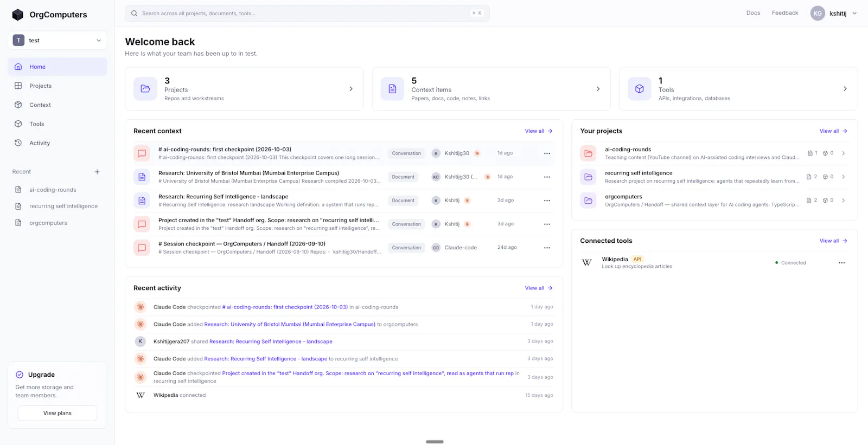Open the Docs link
Image resolution: width=868 pixels, height=445 pixels.
click(753, 13)
